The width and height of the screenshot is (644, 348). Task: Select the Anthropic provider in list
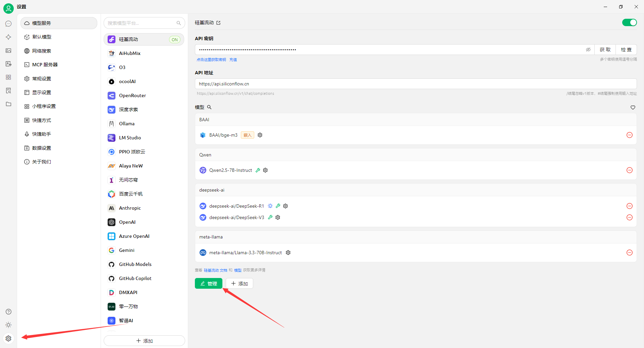[x=130, y=208]
